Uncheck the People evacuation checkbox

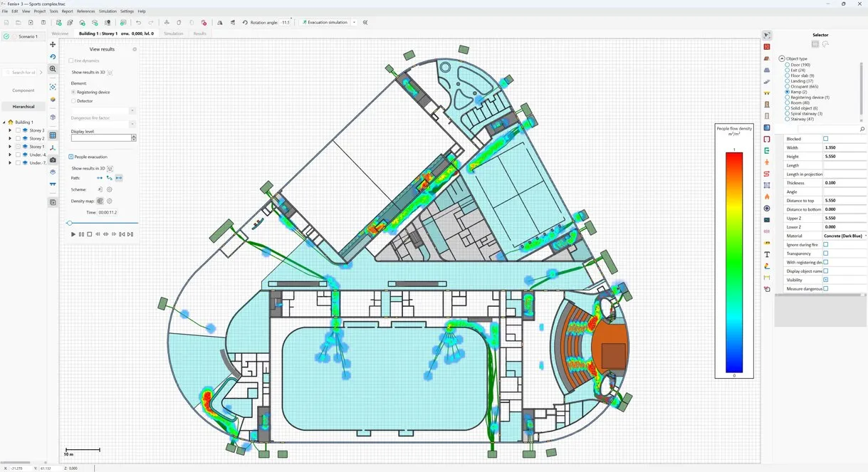[x=71, y=157]
